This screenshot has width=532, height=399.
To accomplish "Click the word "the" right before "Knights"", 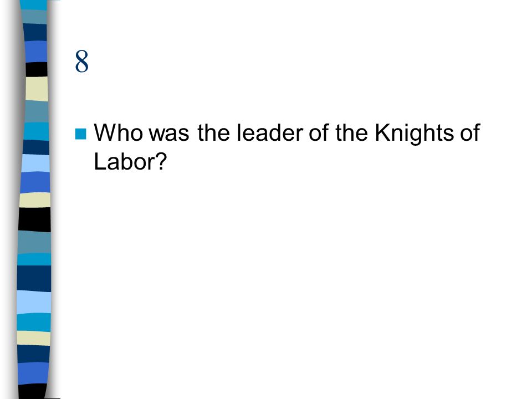I will (x=351, y=132).
